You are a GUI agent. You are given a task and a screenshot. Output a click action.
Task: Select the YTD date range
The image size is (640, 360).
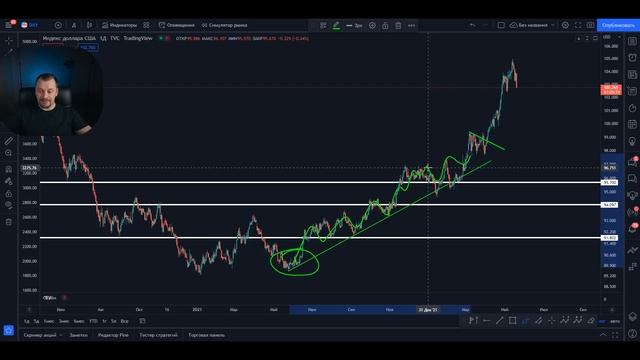tap(93, 321)
